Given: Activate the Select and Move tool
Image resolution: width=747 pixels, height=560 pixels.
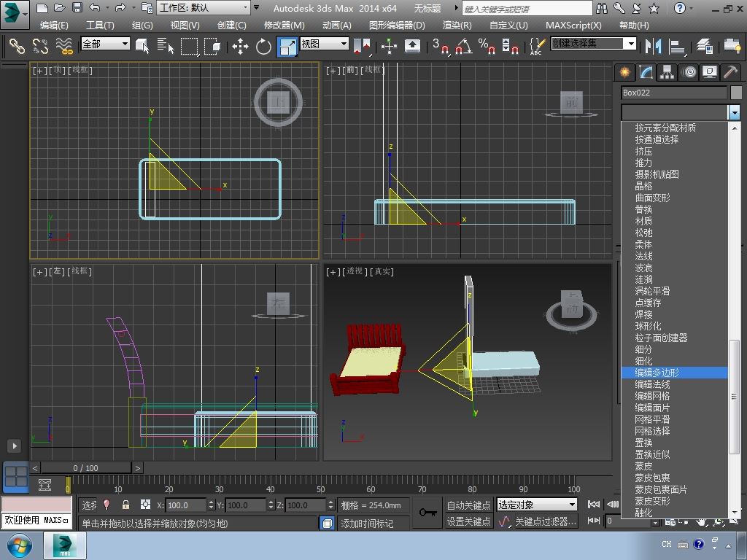Looking at the screenshot, I should click(x=240, y=46).
